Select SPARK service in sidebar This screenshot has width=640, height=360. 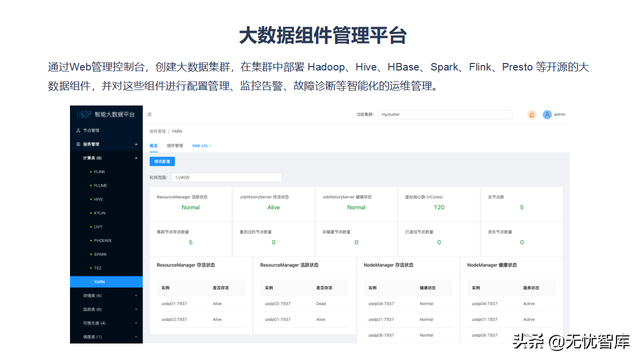100,254
